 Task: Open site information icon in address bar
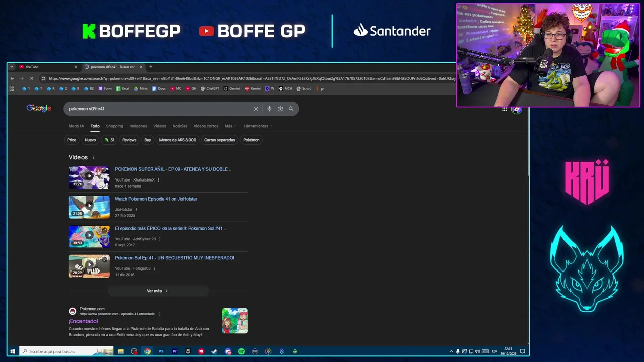click(x=43, y=78)
